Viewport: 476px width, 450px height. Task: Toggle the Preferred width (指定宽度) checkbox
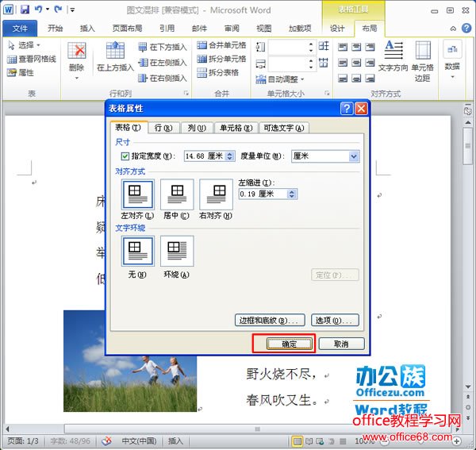click(x=125, y=156)
